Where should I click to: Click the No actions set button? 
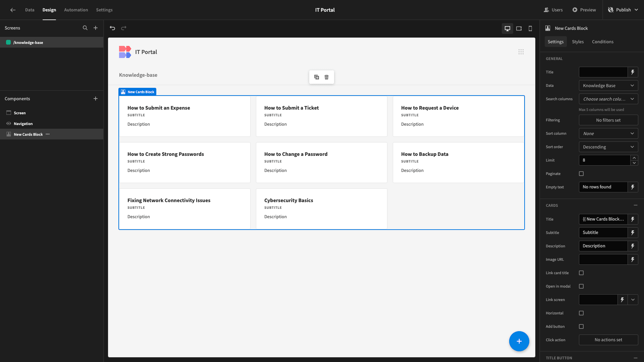tap(608, 340)
